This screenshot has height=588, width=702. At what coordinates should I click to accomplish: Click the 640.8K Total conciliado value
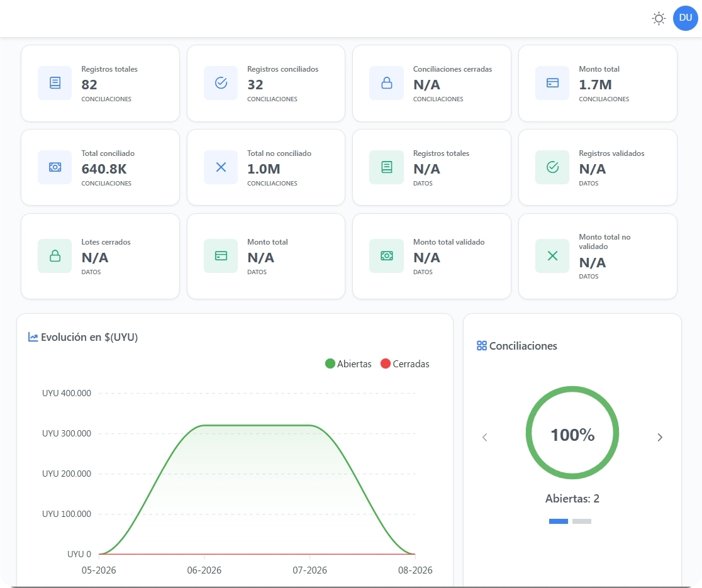pos(104,169)
